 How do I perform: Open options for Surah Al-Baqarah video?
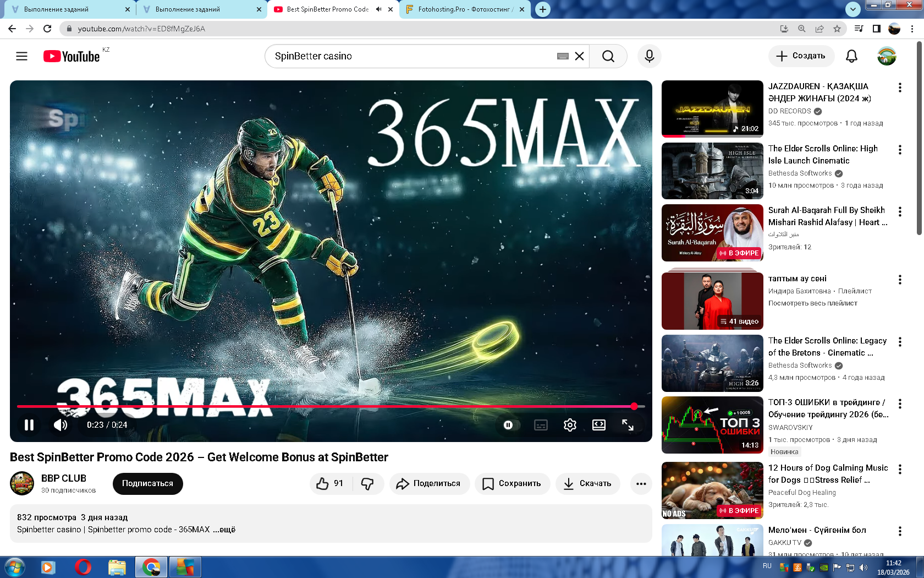click(900, 211)
